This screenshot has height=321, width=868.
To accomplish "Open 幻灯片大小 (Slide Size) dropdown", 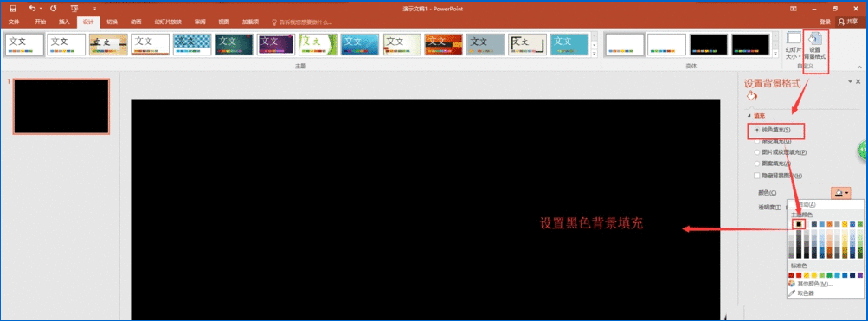I will (x=794, y=45).
